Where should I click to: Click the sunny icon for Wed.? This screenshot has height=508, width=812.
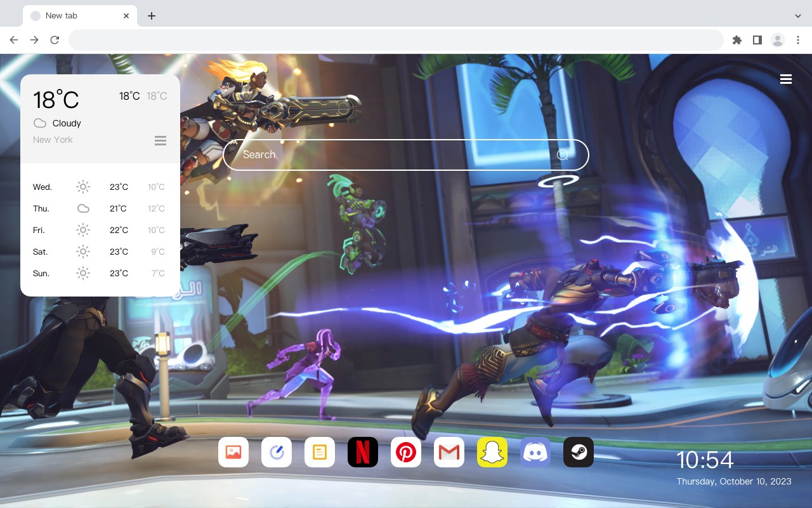83,187
